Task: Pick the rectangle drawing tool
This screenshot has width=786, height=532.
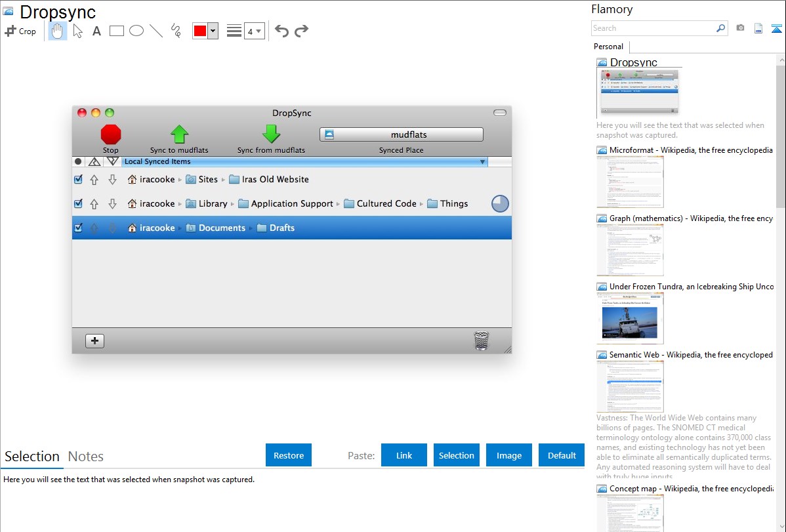Action: [116, 31]
